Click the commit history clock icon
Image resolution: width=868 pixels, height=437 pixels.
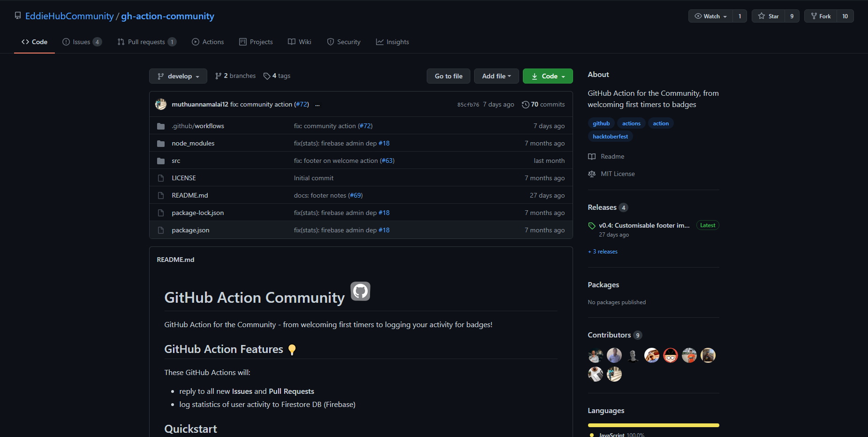pyautogui.click(x=525, y=104)
